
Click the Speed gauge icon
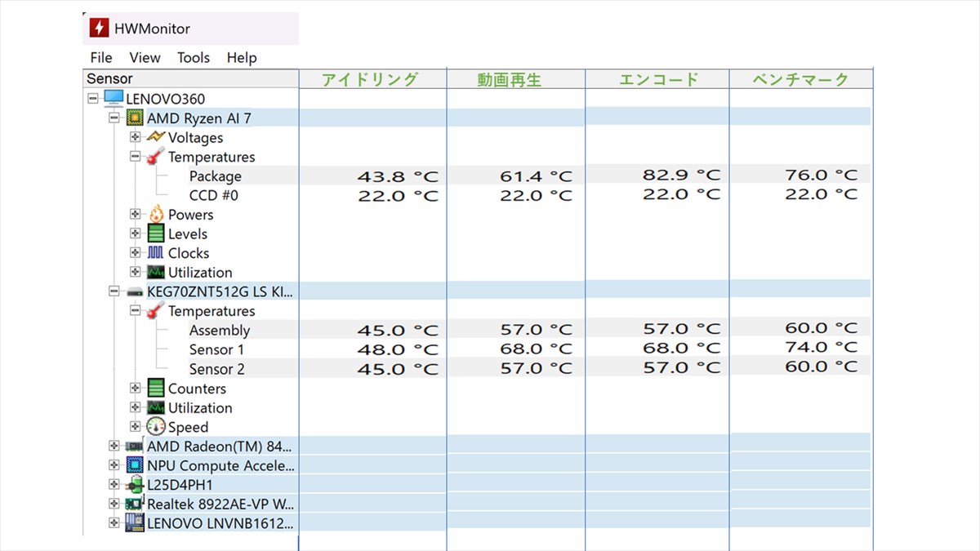[156, 426]
